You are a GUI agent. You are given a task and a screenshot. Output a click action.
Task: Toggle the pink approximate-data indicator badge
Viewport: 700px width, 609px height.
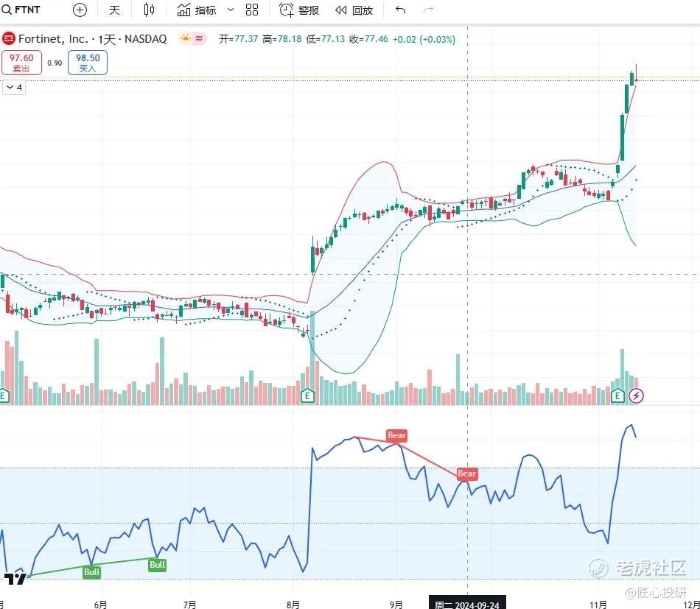[200, 39]
